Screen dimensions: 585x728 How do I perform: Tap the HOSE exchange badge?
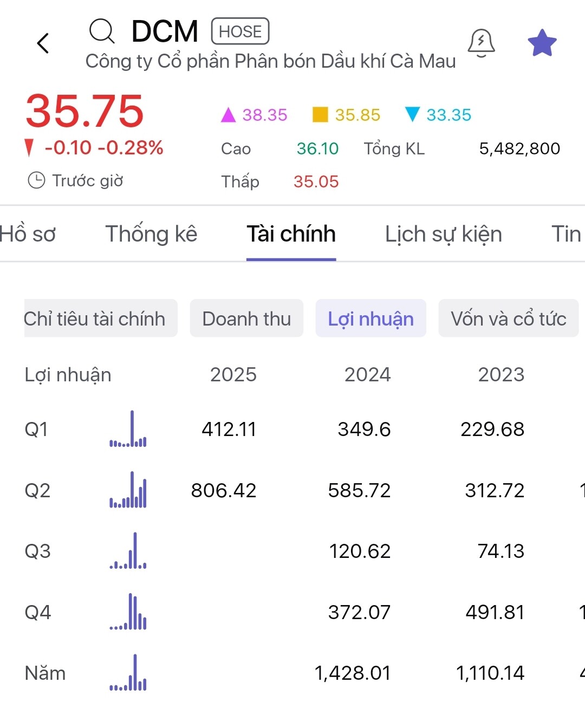(x=240, y=31)
